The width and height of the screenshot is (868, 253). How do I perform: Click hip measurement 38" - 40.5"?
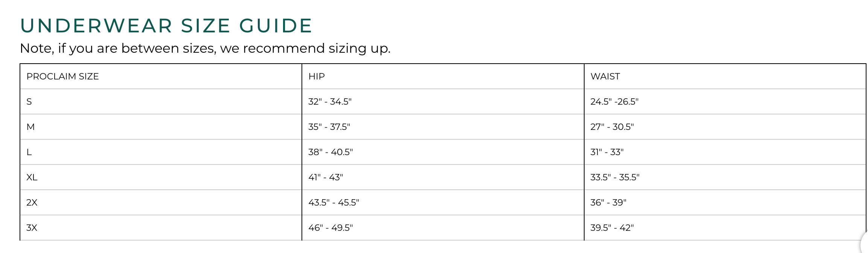click(x=330, y=152)
